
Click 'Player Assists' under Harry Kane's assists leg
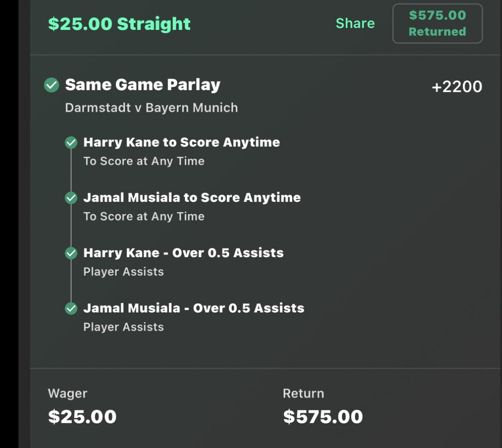pyautogui.click(x=123, y=271)
